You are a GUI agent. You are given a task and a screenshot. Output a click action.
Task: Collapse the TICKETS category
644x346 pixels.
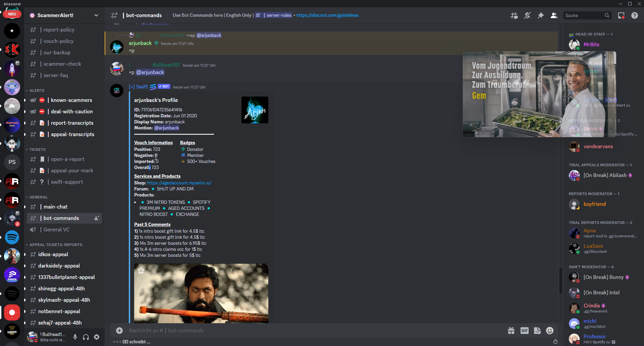(x=37, y=150)
